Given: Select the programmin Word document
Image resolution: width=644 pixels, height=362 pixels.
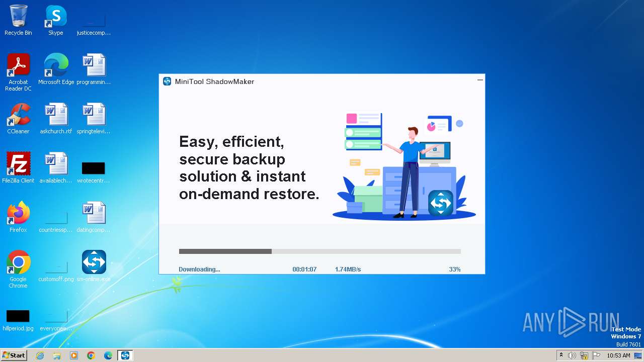Looking at the screenshot, I should tap(94, 69).
